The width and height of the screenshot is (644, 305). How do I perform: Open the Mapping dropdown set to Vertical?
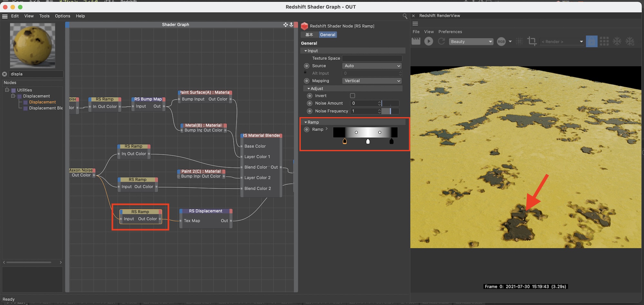372,81
